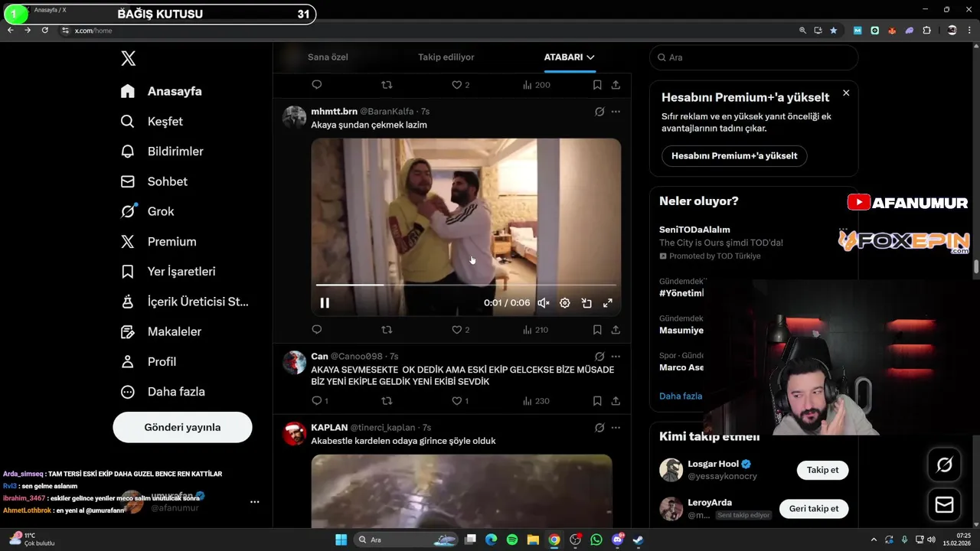The width and height of the screenshot is (980, 551).
Task: Unmute the video with the speaker icon
Action: point(544,303)
